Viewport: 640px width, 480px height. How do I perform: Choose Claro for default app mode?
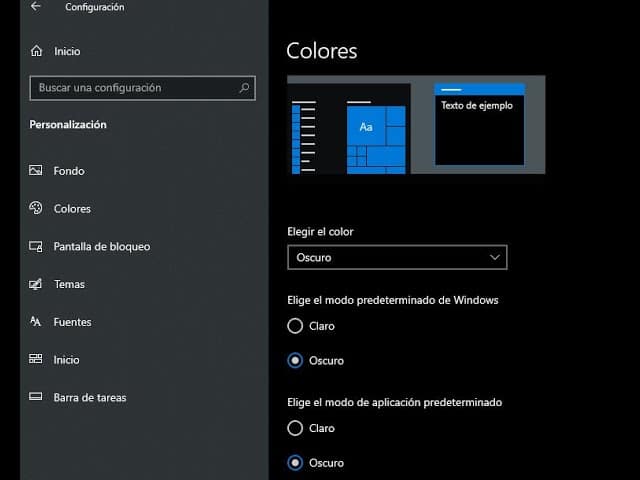click(x=295, y=428)
